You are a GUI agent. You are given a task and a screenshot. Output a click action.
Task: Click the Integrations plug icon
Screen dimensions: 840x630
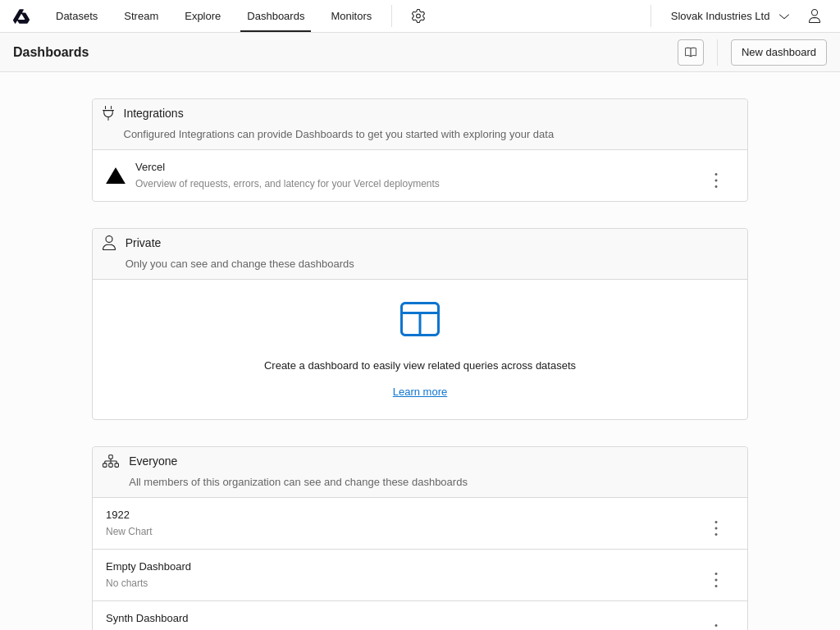tap(108, 113)
